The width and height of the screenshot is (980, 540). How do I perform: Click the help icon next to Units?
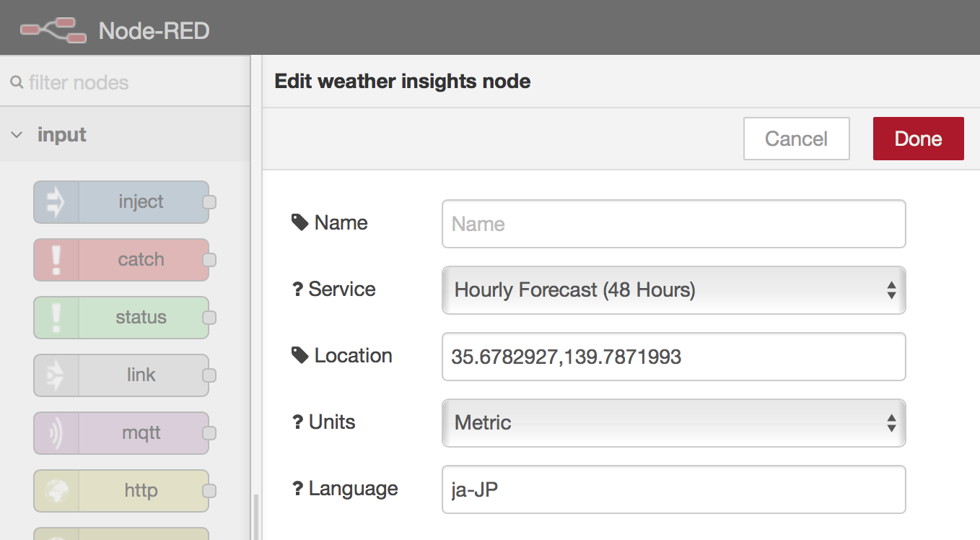(x=297, y=421)
